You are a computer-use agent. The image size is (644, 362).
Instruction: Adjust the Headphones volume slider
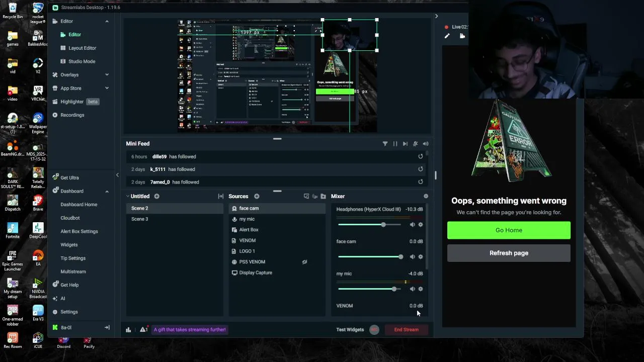tap(370, 224)
